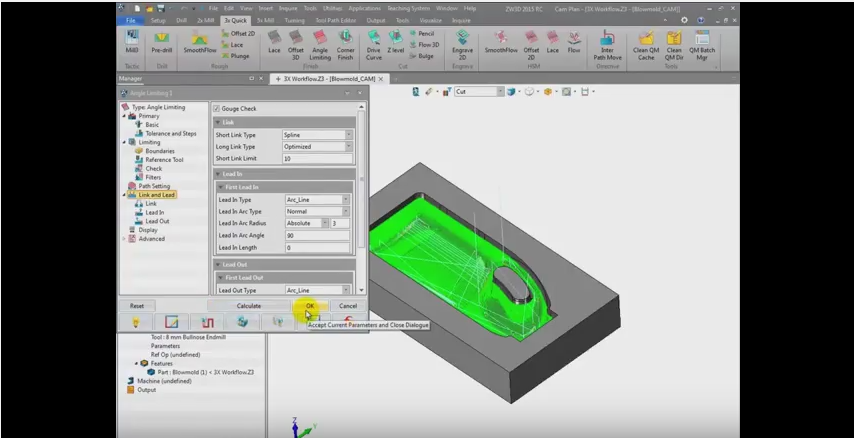Select Lace in the Finish group
This screenshot has width=854, height=438.
click(274, 43)
